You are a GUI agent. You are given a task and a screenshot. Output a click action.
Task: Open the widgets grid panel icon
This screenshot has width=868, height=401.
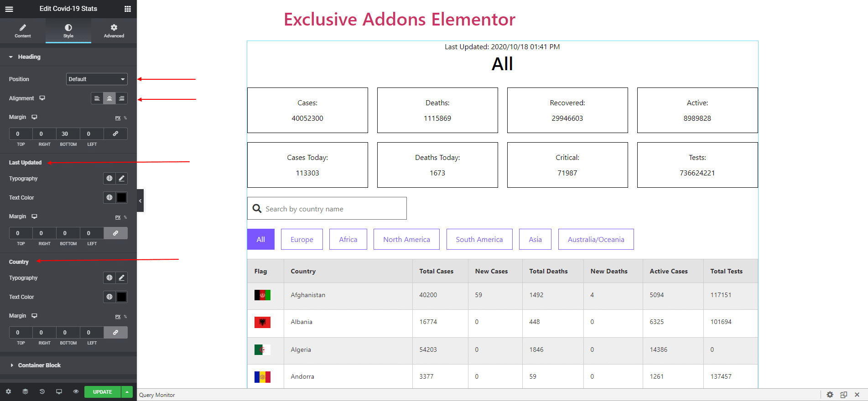click(128, 9)
